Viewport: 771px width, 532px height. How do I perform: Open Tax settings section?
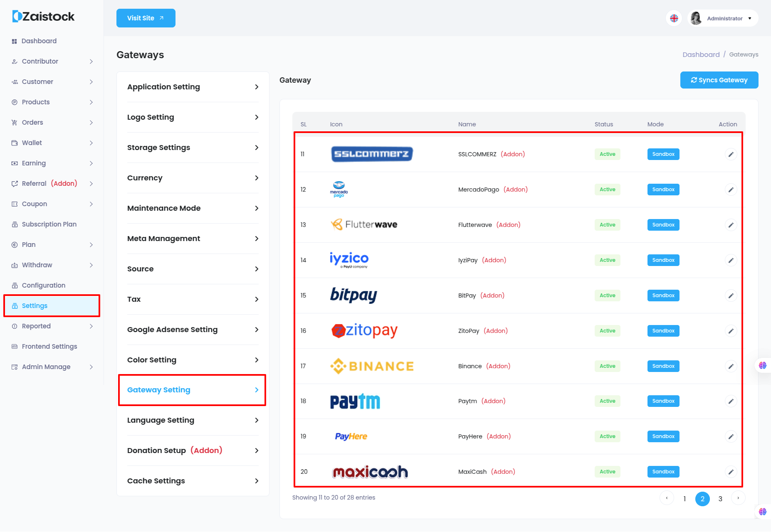[x=193, y=299]
